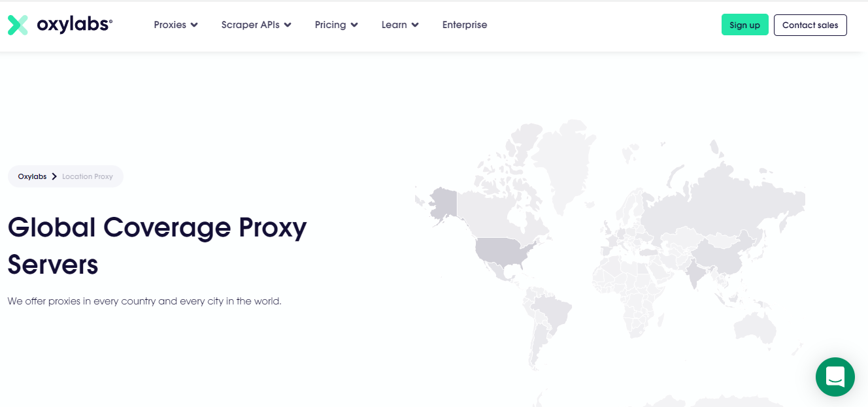Expand the Learn dropdown chevron
Viewport: 868px width, 407px height.
415,25
